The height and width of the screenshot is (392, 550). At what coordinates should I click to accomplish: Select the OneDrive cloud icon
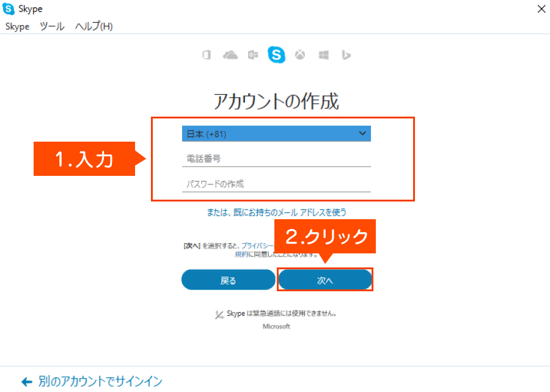click(x=230, y=55)
